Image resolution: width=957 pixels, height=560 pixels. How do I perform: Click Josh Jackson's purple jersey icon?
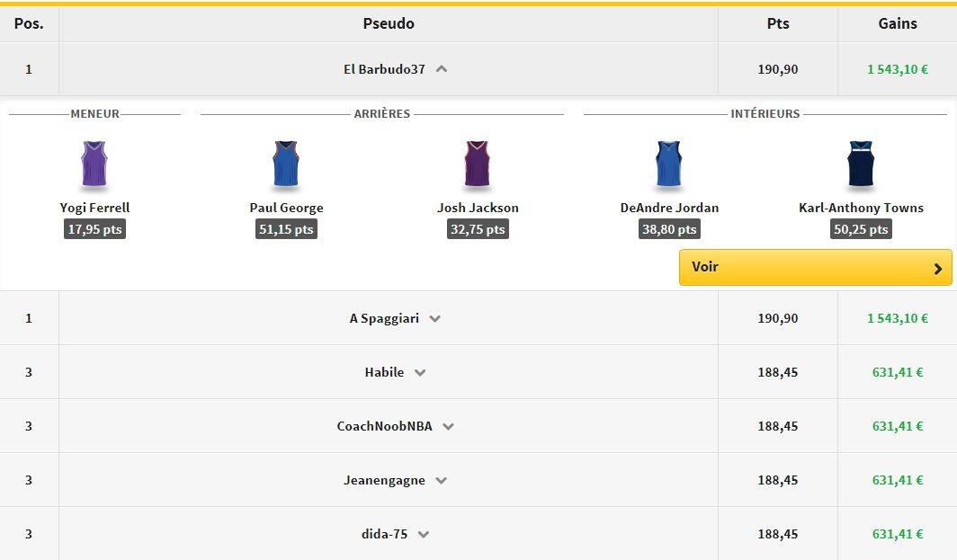pyautogui.click(x=478, y=164)
